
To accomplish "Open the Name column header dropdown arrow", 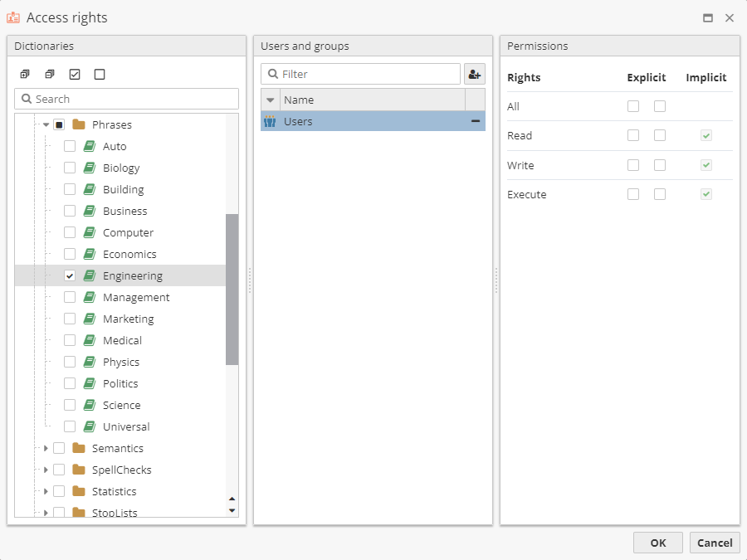I will click(270, 100).
